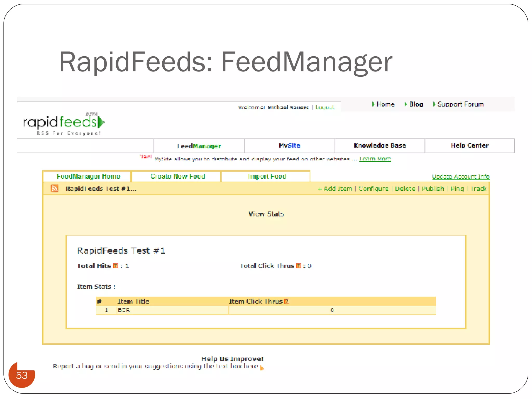
Task: Click the Configure action
Action: (374, 189)
